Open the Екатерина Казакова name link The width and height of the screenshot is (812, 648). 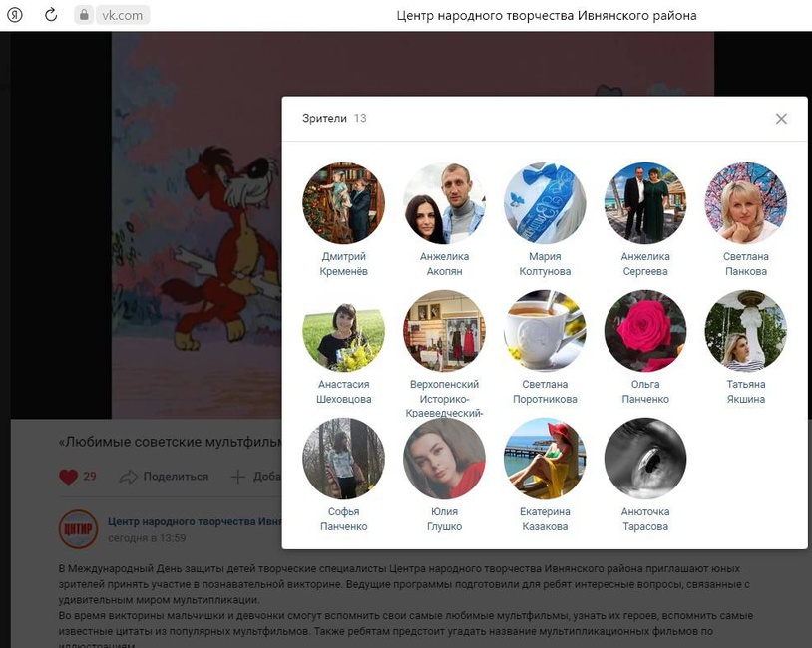pos(545,519)
